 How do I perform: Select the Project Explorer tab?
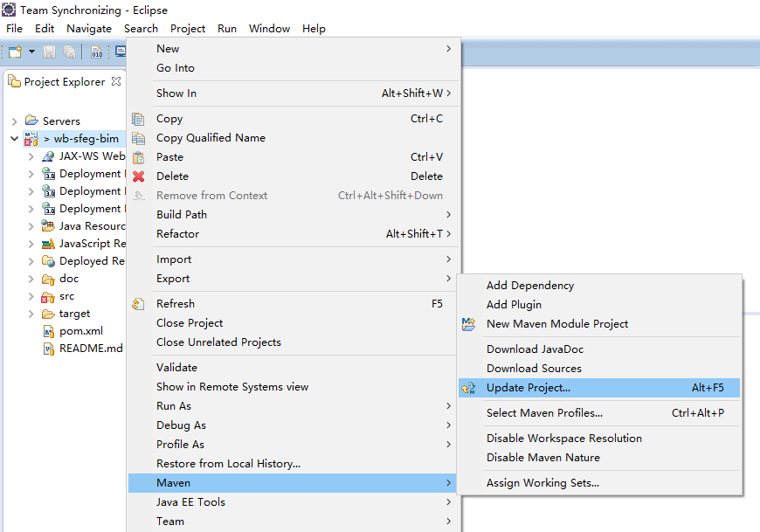click(x=64, y=81)
